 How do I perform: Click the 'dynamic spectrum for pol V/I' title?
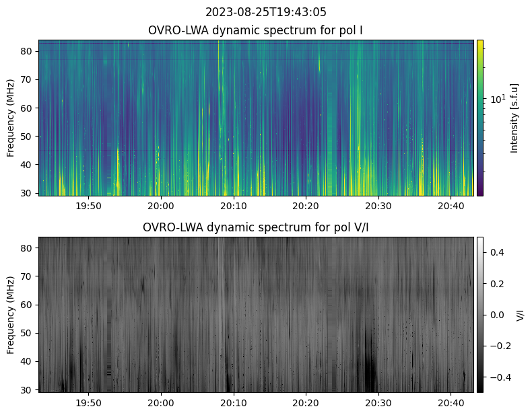(x=256, y=227)
